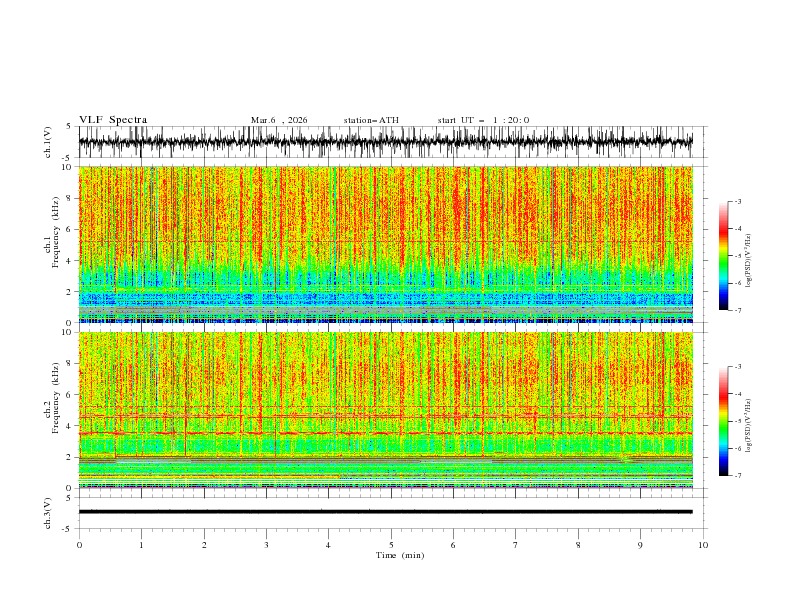
Task: Click the "ch.1(V)" axis label
Action: 48,142
